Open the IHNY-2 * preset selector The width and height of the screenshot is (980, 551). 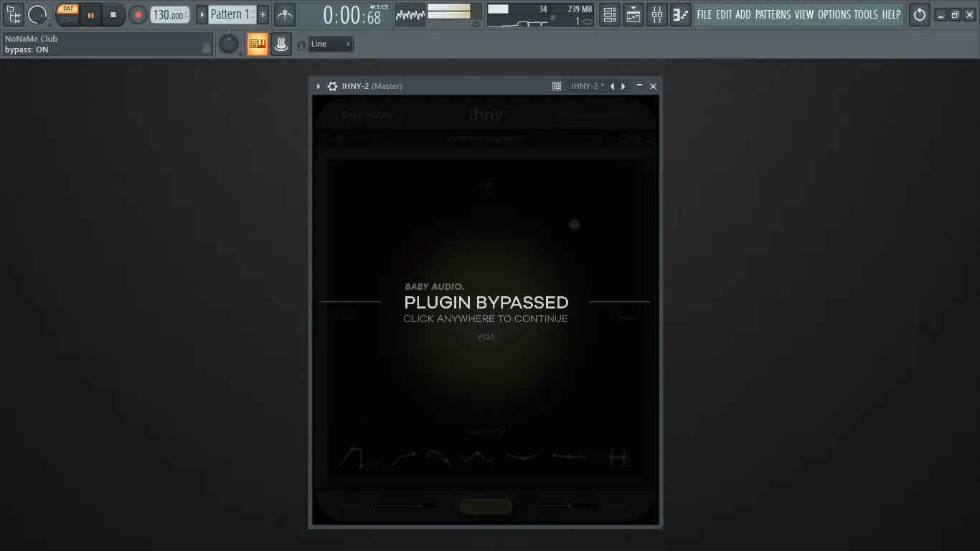(x=588, y=86)
